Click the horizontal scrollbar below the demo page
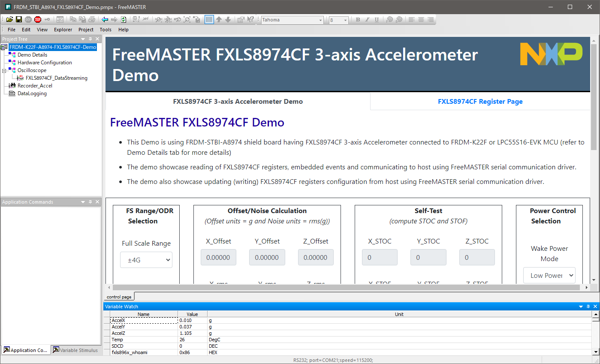600x364 pixels. pos(343,287)
